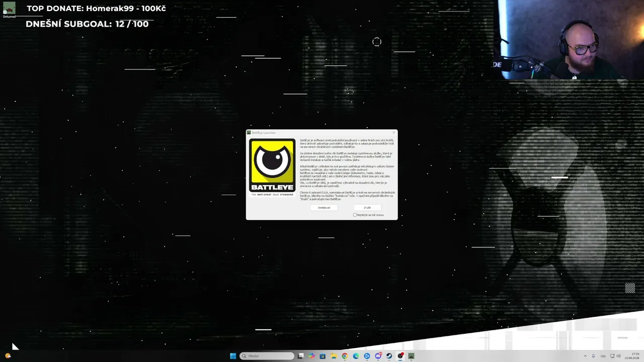
Task: Open the network status tray icon
Action: 612,356
